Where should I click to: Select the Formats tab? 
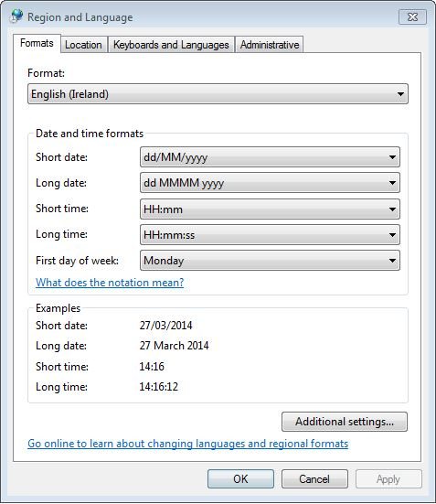coord(37,43)
